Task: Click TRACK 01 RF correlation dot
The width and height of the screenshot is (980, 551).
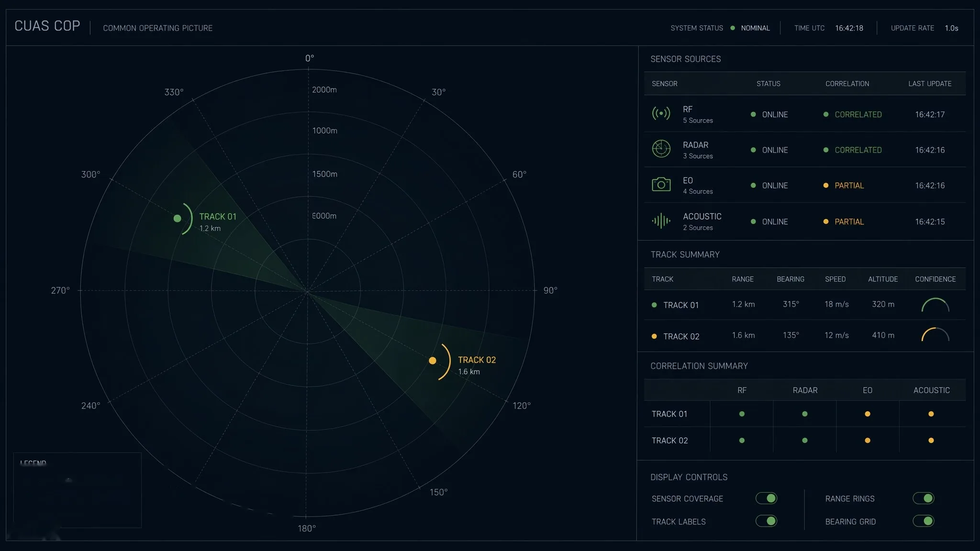Action: click(x=742, y=414)
